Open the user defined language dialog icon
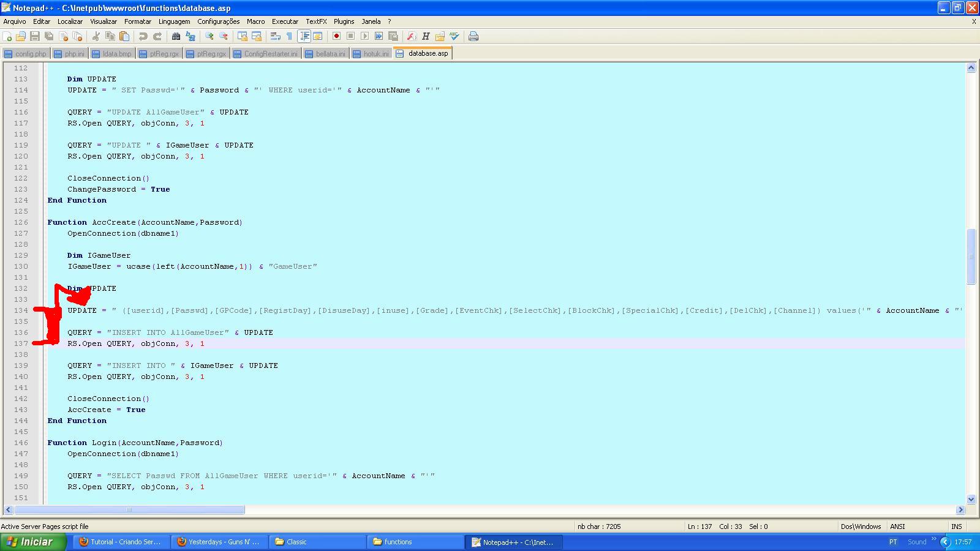This screenshot has width=980, height=551. click(318, 36)
